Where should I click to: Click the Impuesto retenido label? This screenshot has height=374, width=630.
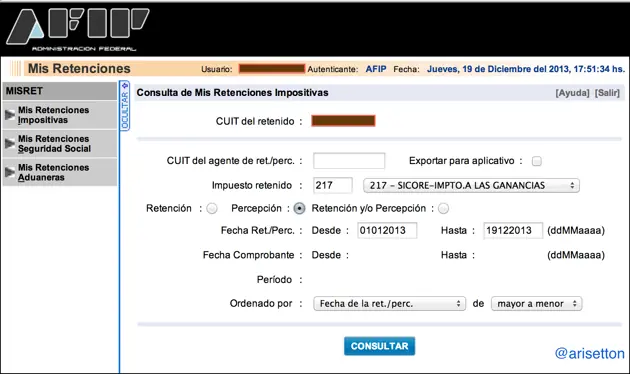(252, 185)
